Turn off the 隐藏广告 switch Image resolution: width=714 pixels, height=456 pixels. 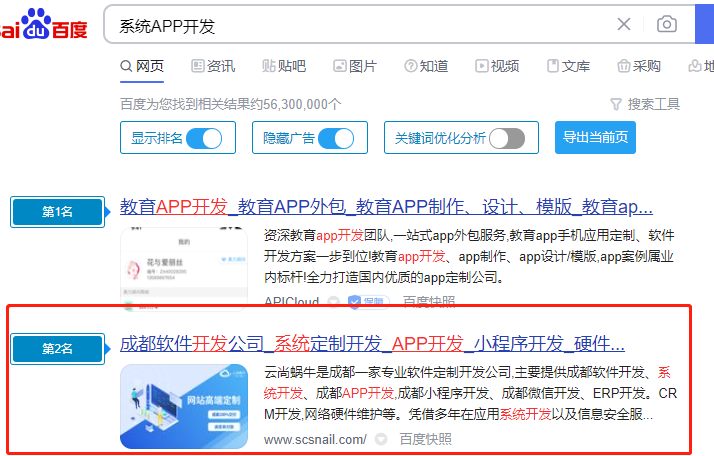(x=336, y=138)
